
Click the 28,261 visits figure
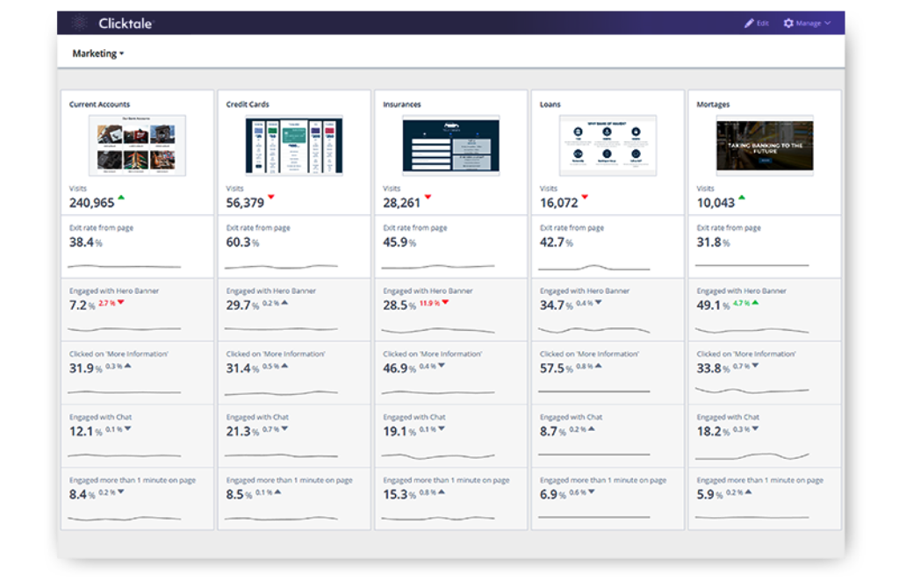[401, 203]
